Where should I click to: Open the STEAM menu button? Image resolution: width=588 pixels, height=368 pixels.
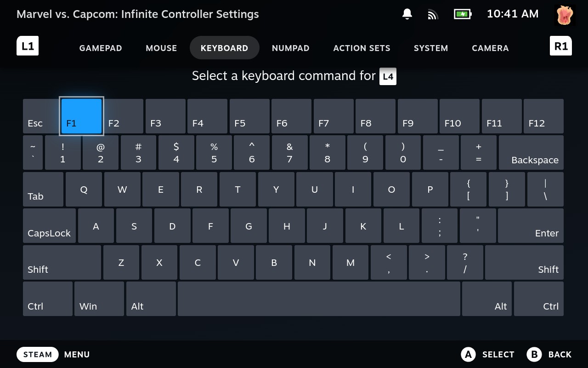[x=38, y=355]
